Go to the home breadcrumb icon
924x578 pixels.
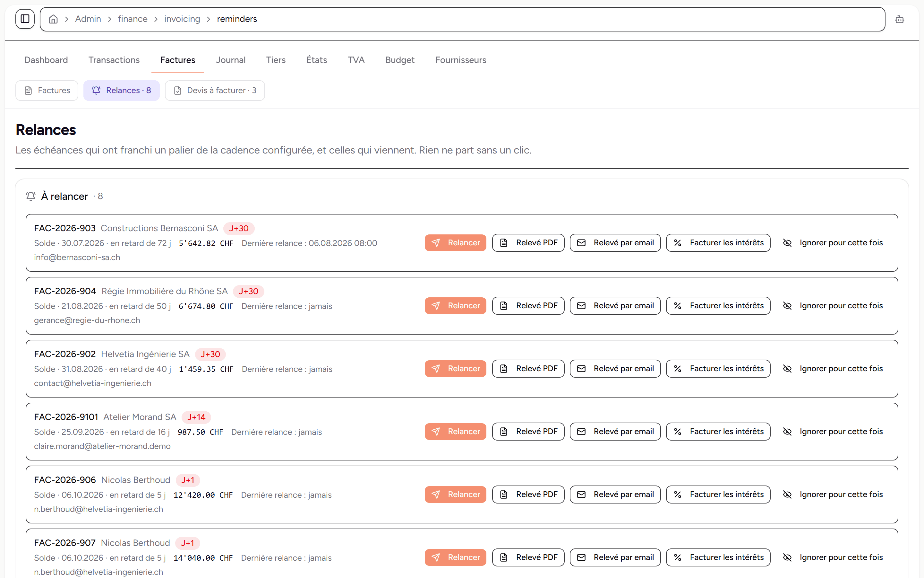(x=53, y=19)
